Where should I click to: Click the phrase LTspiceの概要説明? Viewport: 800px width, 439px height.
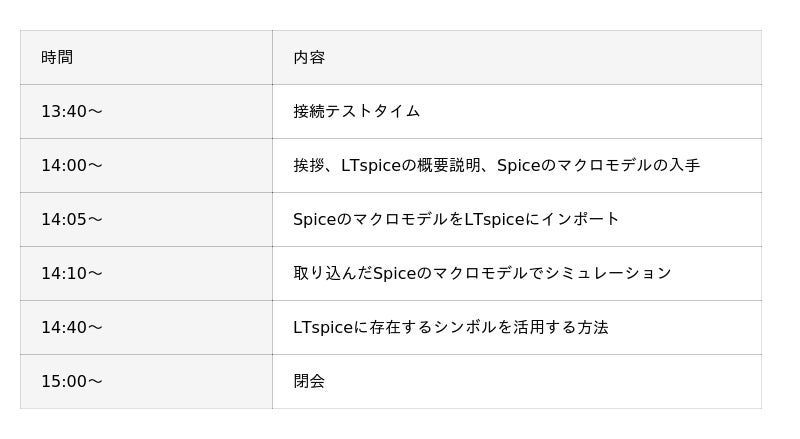point(414,166)
